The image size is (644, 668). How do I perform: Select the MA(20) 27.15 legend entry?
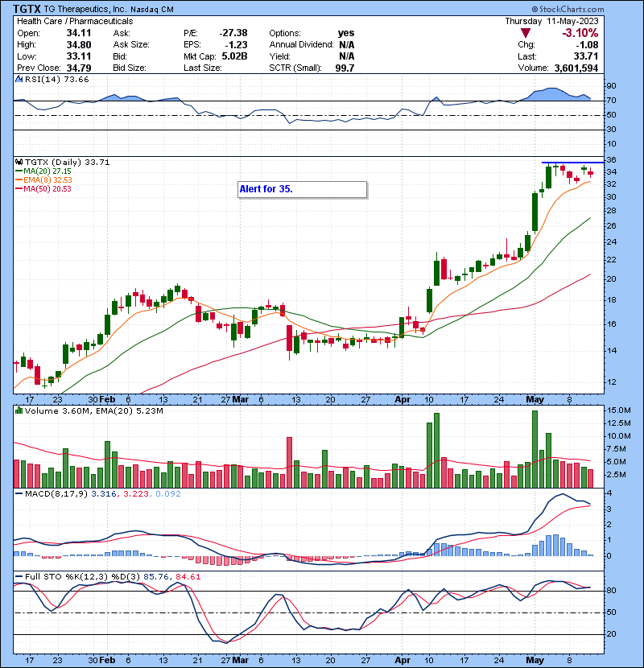point(43,171)
